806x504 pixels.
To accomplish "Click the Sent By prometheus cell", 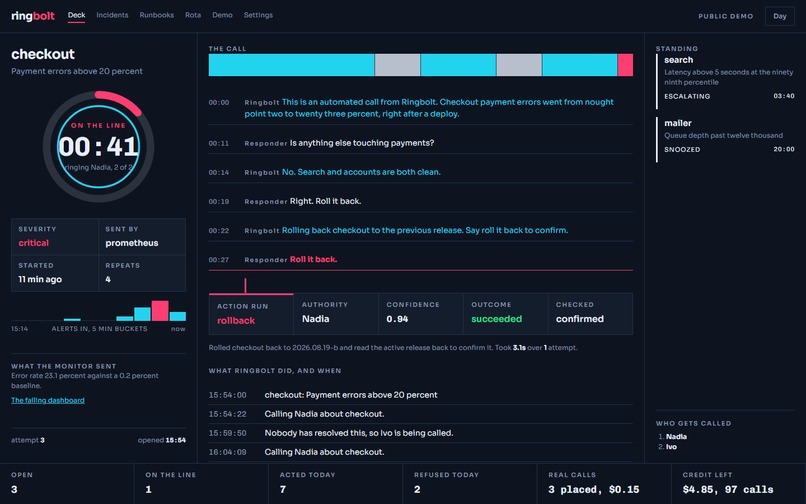I will pos(142,237).
